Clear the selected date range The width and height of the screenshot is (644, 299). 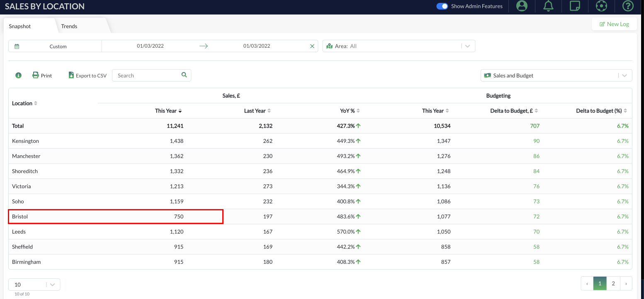(x=312, y=46)
